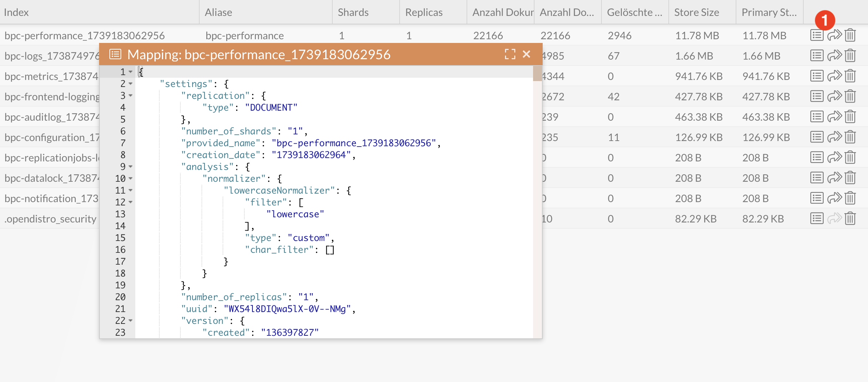Collapse the "analysis" section at line 9

tap(130, 167)
